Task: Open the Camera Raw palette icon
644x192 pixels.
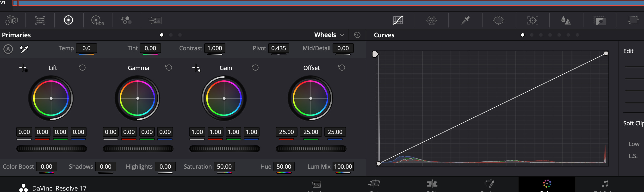Action: (12, 20)
